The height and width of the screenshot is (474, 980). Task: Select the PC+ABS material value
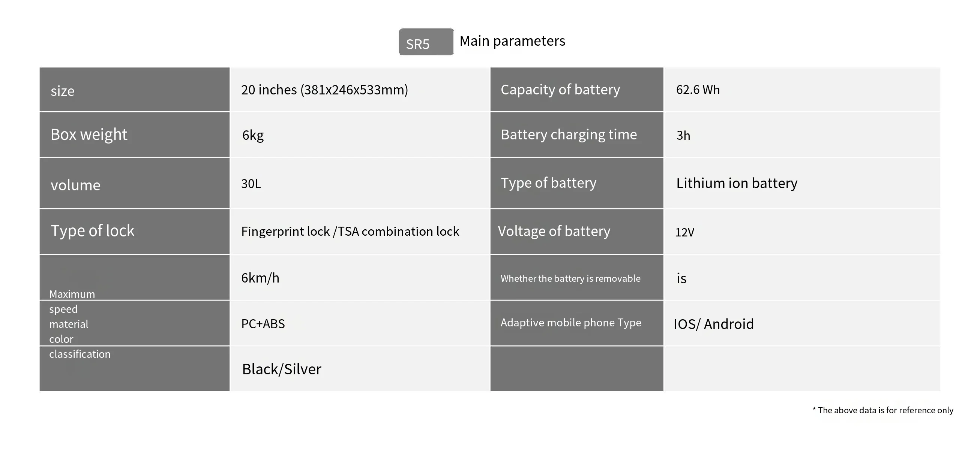pyautogui.click(x=263, y=324)
